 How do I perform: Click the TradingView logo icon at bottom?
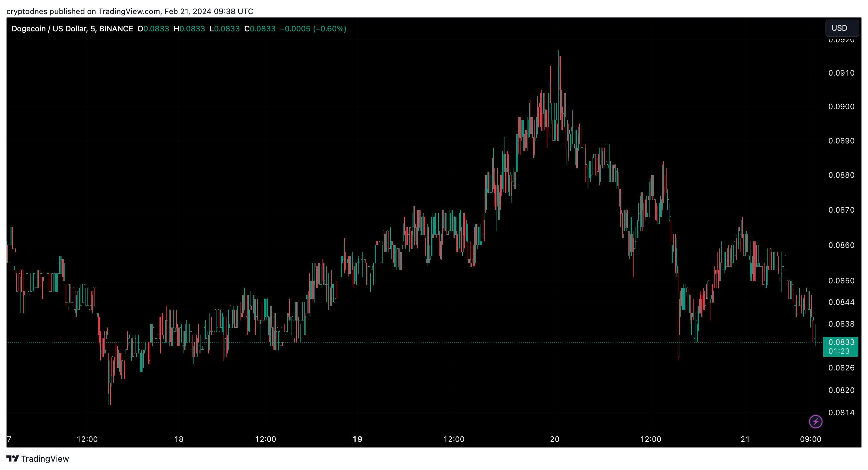tap(12, 458)
